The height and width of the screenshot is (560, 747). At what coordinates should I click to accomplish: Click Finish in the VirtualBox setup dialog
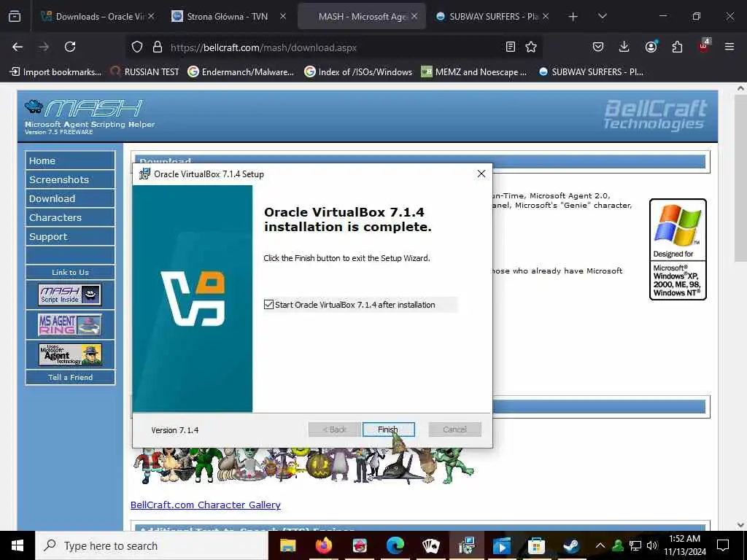click(x=388, y=429)
